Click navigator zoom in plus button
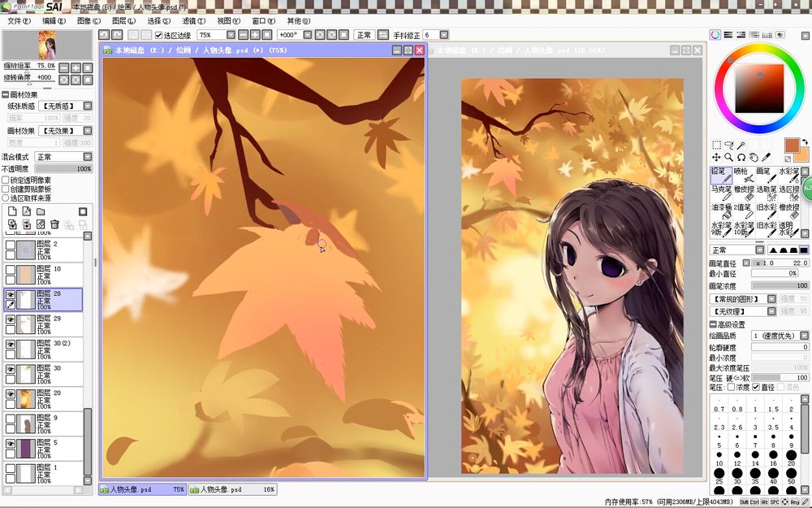This screenshot has height=508, width=812. coord(76,68)
